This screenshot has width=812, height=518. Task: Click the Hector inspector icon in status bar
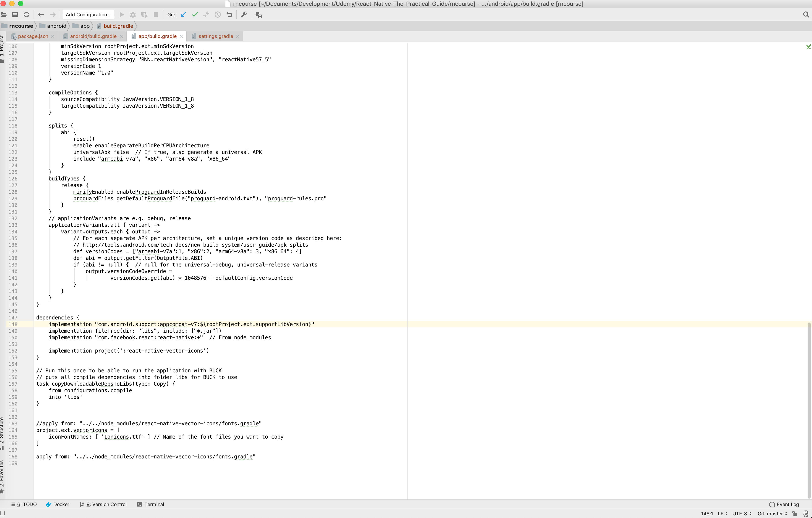point(806,514)
